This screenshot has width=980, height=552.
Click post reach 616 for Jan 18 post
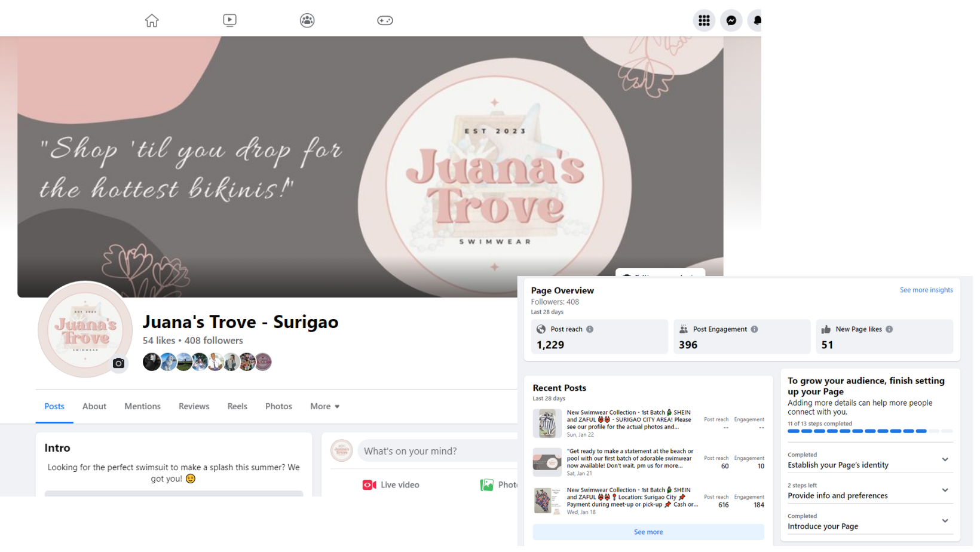click(723, 505)
